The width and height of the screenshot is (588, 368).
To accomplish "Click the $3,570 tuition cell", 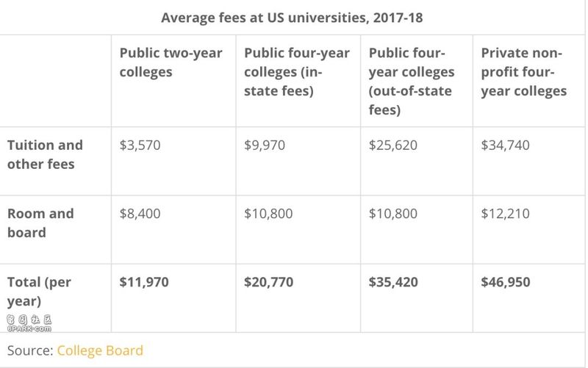I will [140, 145].
